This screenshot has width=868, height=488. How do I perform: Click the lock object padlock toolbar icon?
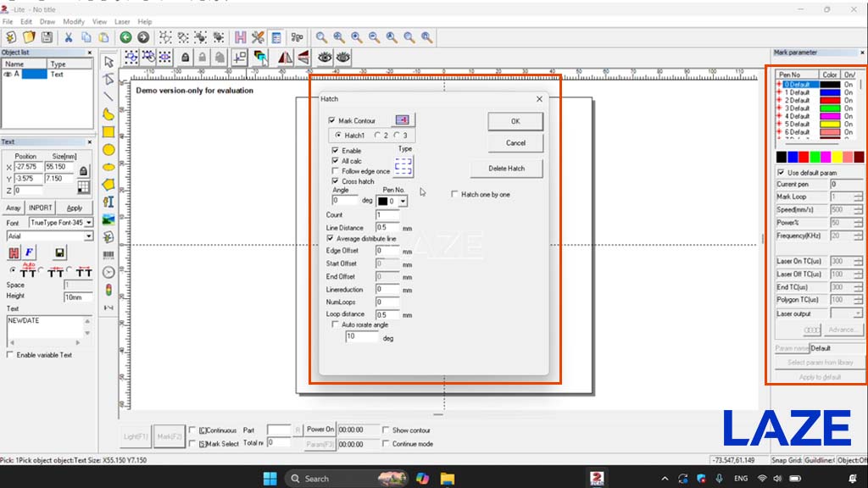pyautogui.click(x=186, y=57)
